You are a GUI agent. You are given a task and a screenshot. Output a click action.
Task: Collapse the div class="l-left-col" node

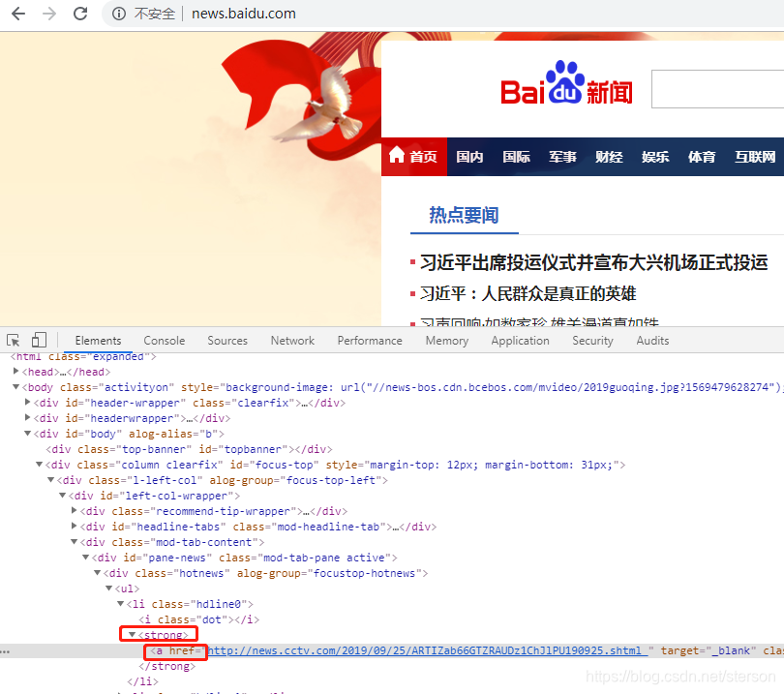50,480
